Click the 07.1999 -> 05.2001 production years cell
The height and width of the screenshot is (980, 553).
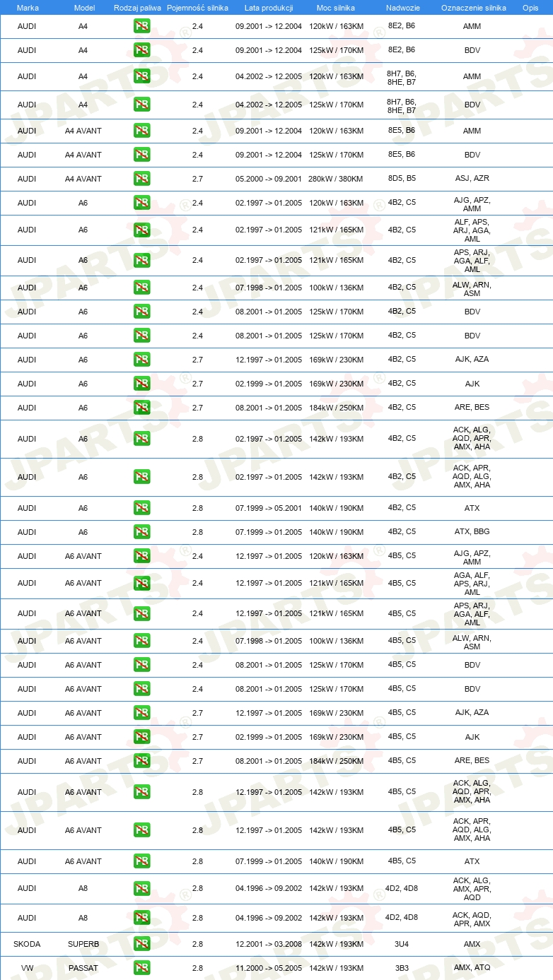click(x=269, y=508)
